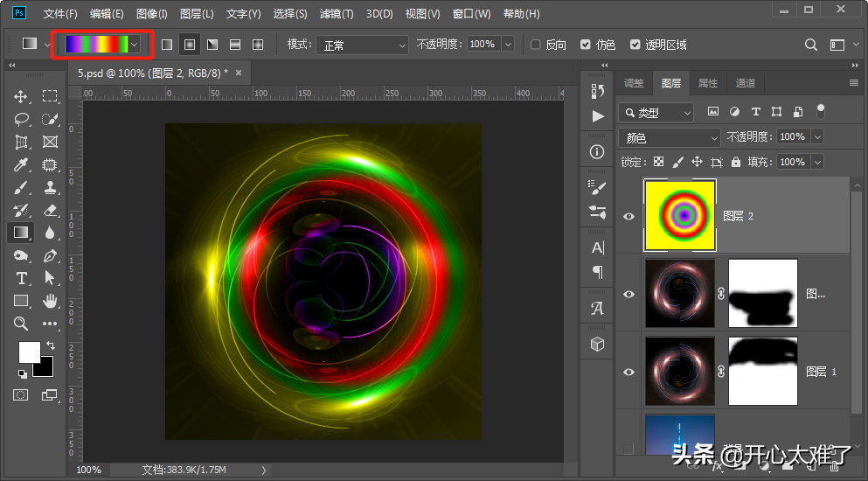
Task: Select the Dodge tool
Action: click(21, 255)
